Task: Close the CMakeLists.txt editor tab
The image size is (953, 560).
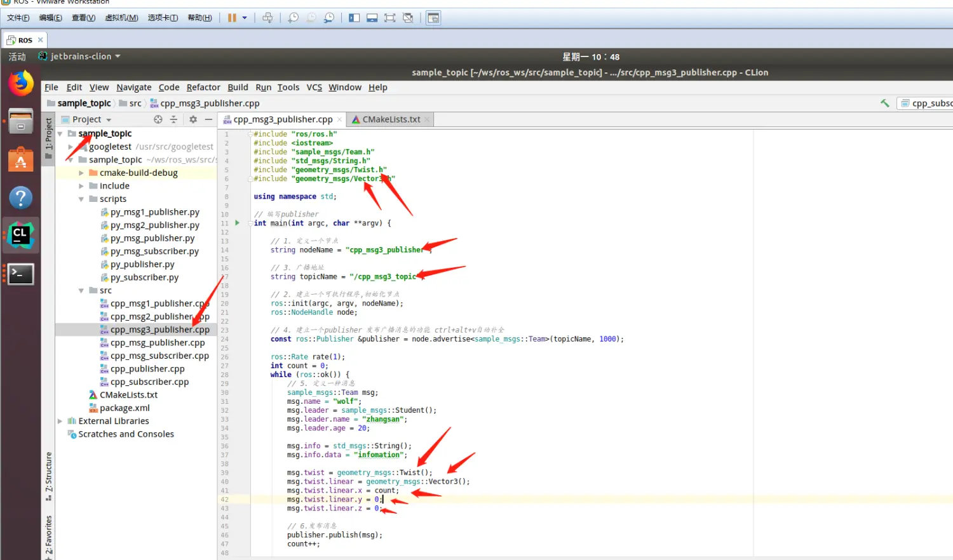Action: [427, 119]
